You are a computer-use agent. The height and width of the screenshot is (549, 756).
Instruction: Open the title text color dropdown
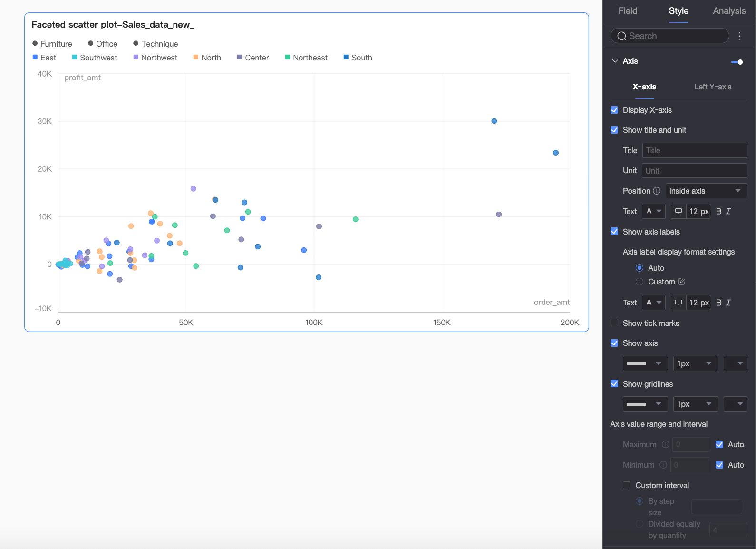(x=654, y=211)
